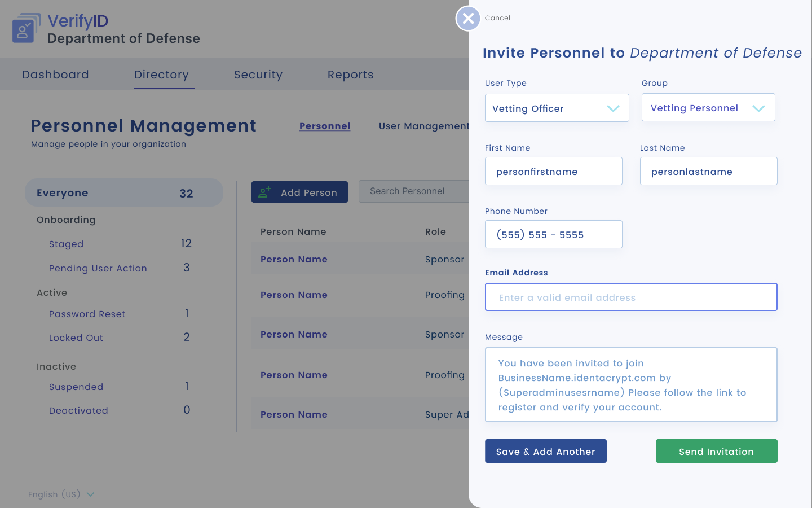812x508 pixels.
Task: Open the Person Name row with Super Ad role
Action: click(360, 414)
